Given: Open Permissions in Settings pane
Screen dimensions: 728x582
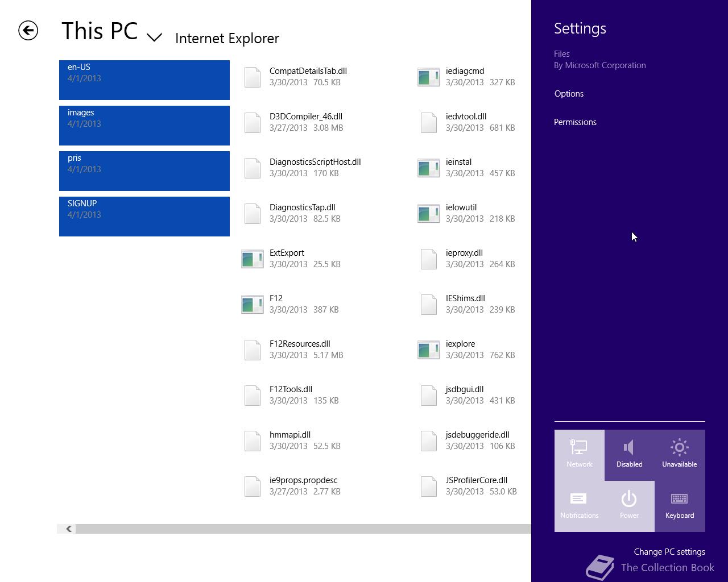Looking at the screenshot, I should [575, 122].
